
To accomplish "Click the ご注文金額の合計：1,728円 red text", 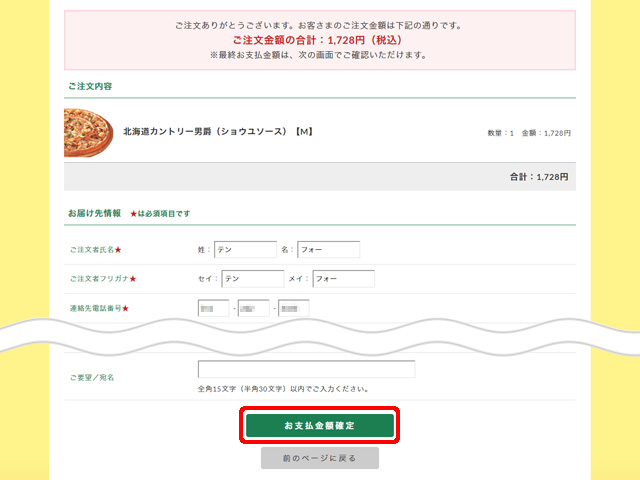I will click(x=317, y=40).
